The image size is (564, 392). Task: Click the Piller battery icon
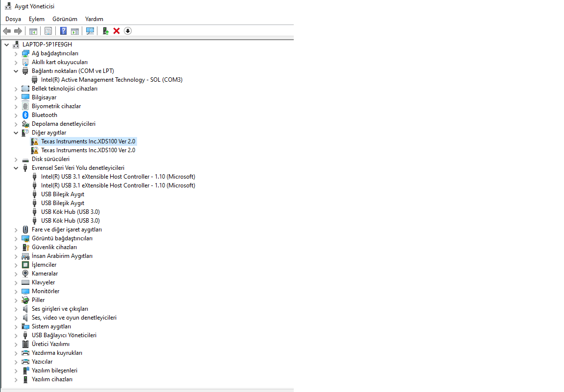tap(25, 300)
